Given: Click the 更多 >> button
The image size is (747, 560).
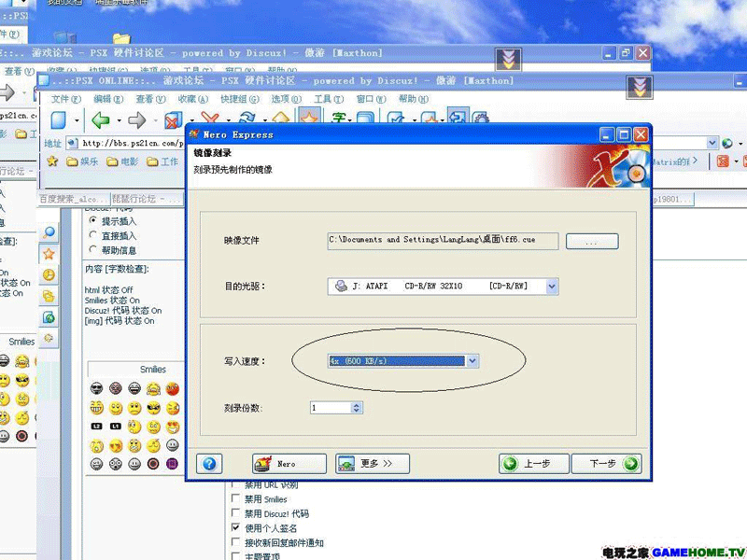Looking at the screenshot, I should point(373,463).
